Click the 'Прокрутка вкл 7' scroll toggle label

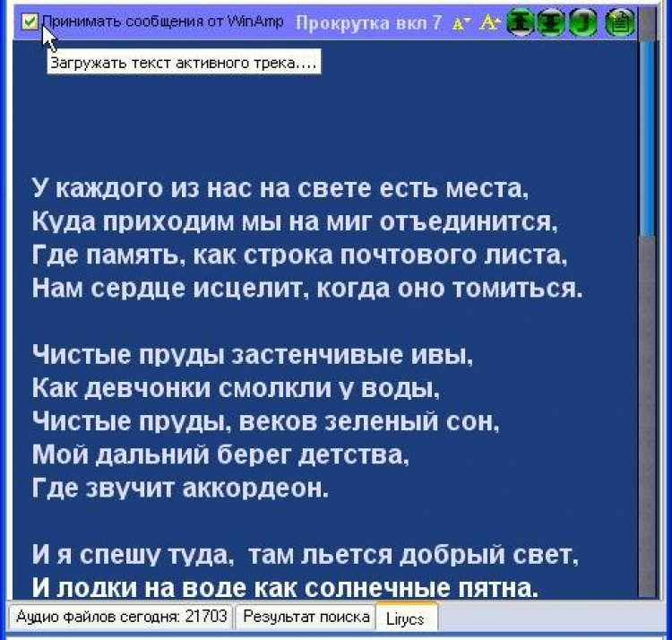368,22
